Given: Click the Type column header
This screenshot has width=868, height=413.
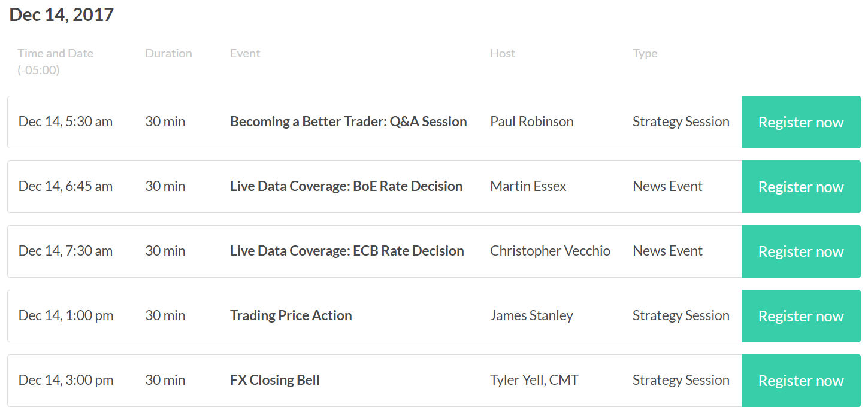Looking at the screenshot, I should [645, 53].
